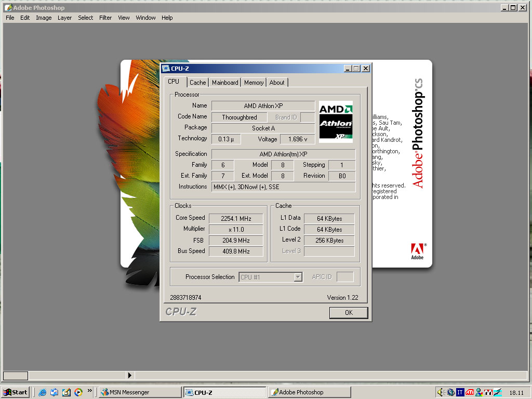Click the Bus Speed 409.8 MHz value

[x=236, y=251]
